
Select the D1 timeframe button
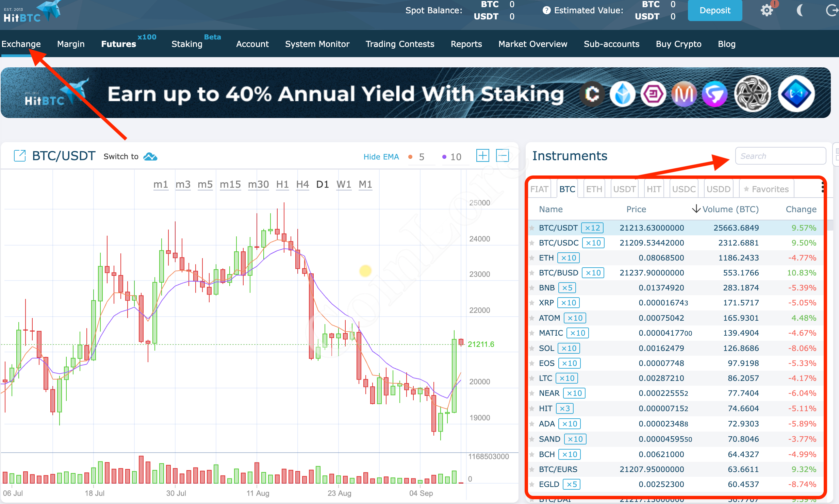[321, 185]
